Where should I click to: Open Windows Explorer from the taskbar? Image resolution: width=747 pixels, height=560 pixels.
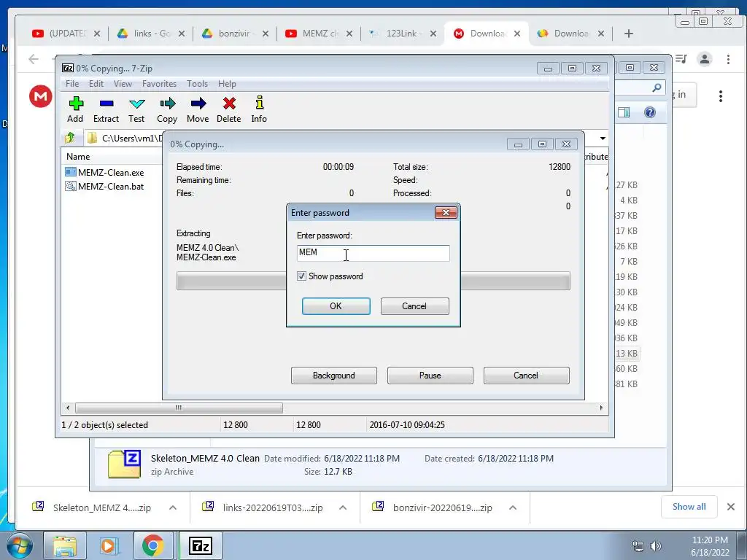click(x=65, y=545)
